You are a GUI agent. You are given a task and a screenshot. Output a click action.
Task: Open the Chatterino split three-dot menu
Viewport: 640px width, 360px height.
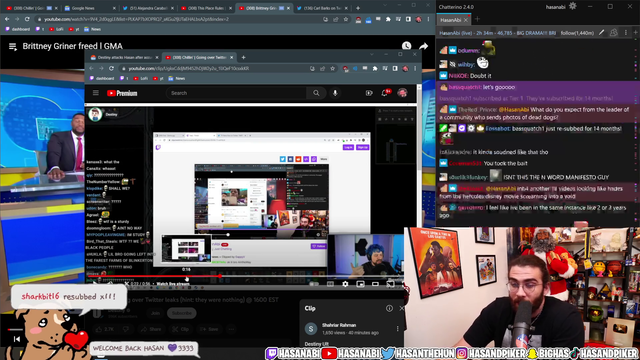click(x=626, y=33)
